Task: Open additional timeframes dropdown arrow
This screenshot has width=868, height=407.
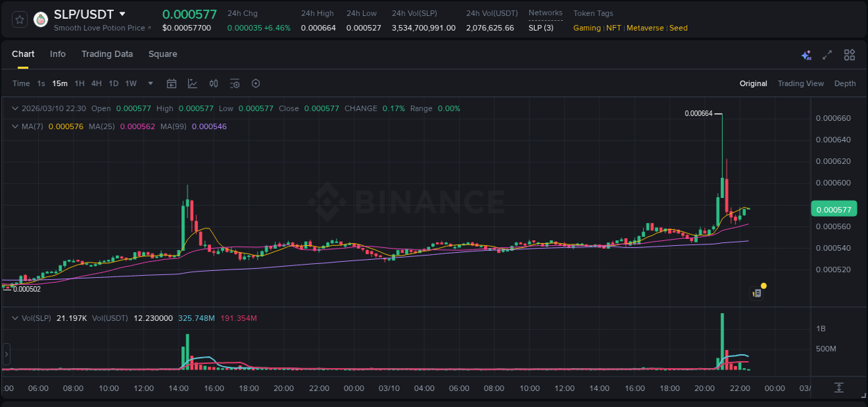Action: pos(149,83)
